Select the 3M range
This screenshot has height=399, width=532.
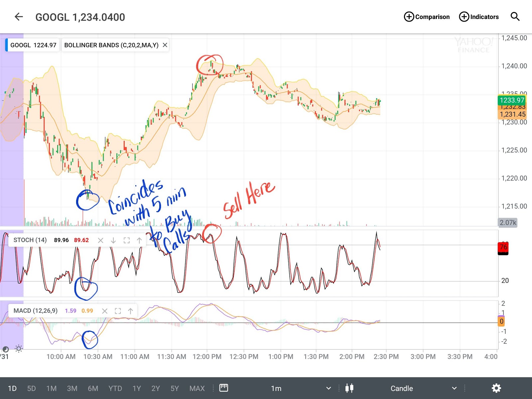coord(72,388)
